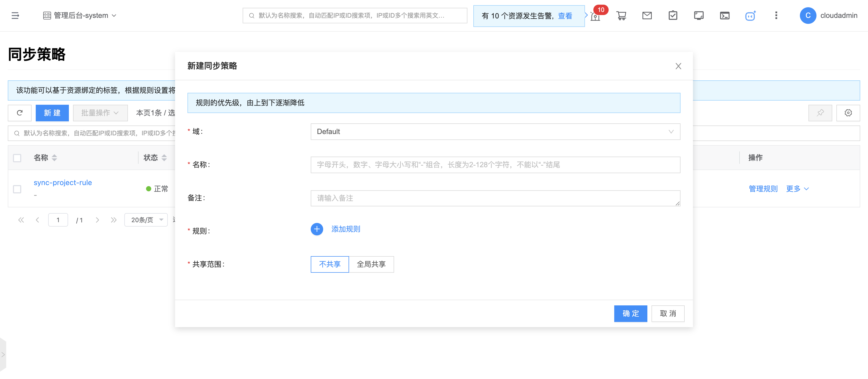Click the page number input box

(58, 220)
